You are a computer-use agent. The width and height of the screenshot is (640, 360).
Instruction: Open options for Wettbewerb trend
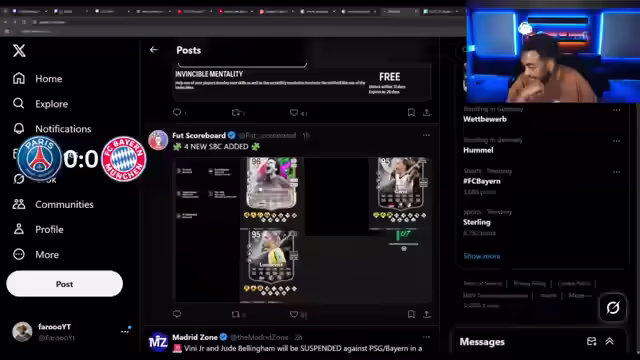[x=616, y=110]
